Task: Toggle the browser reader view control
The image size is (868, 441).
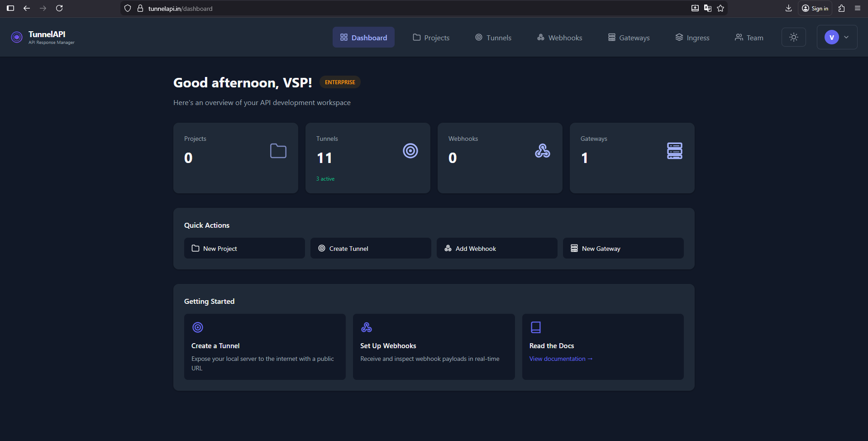Action: pyautogui.click(x=695, y=8)
